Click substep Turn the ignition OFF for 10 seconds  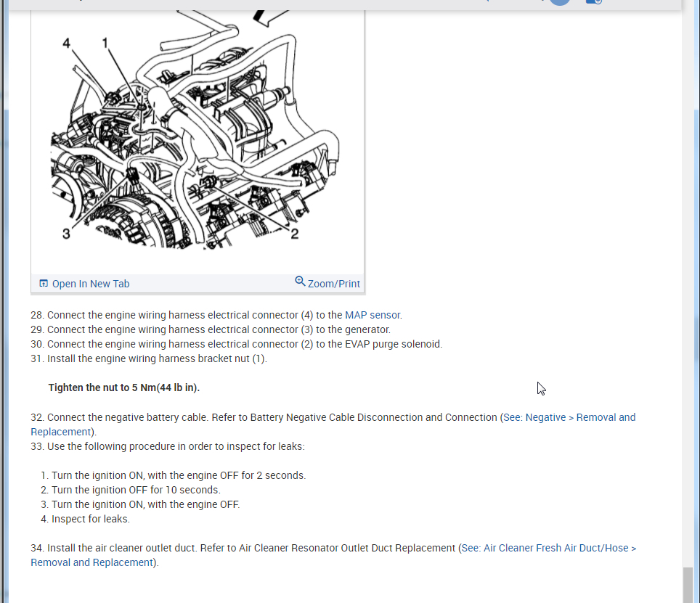click(x=131, y=490)
